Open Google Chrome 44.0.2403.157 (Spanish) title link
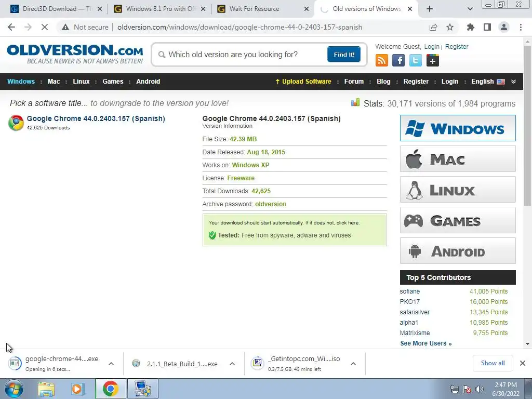 (96, 118)
